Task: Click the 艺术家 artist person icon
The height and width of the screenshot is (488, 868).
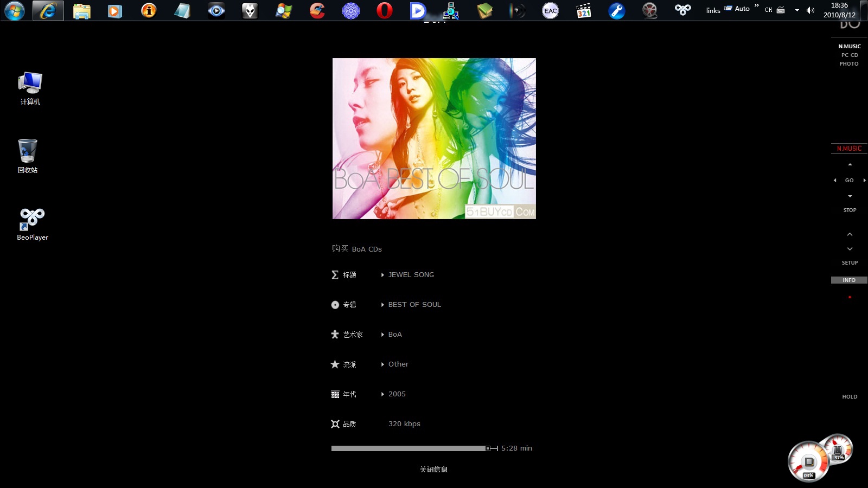Action: click(335, 335)
